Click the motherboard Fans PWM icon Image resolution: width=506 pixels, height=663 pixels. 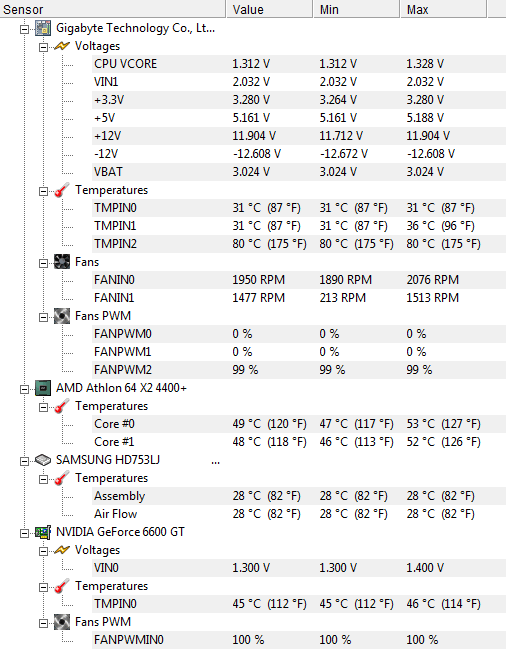(62, 316)
